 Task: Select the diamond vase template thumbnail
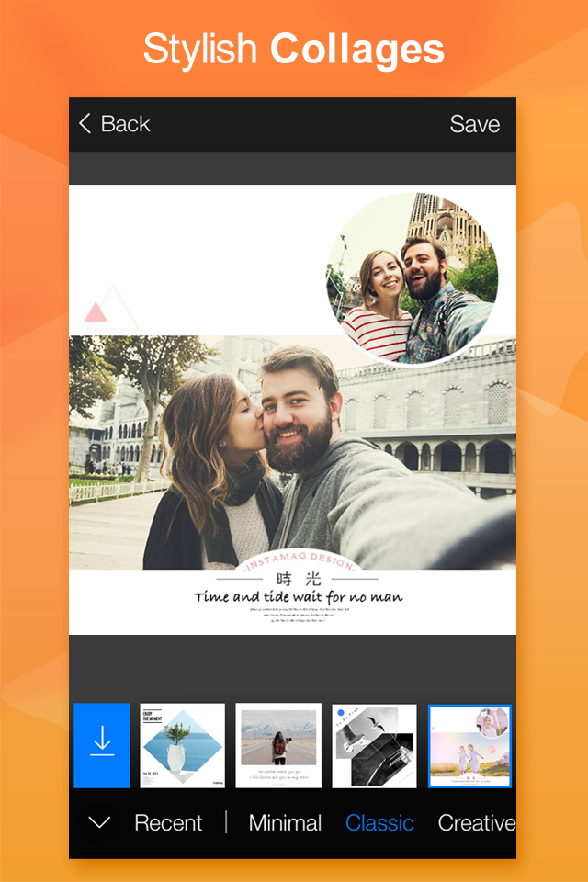(182, 745)
